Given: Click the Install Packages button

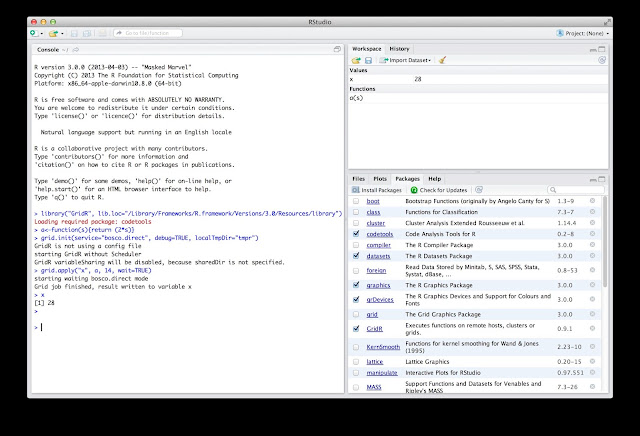Looking at the screenshot, I should (377, 190).
